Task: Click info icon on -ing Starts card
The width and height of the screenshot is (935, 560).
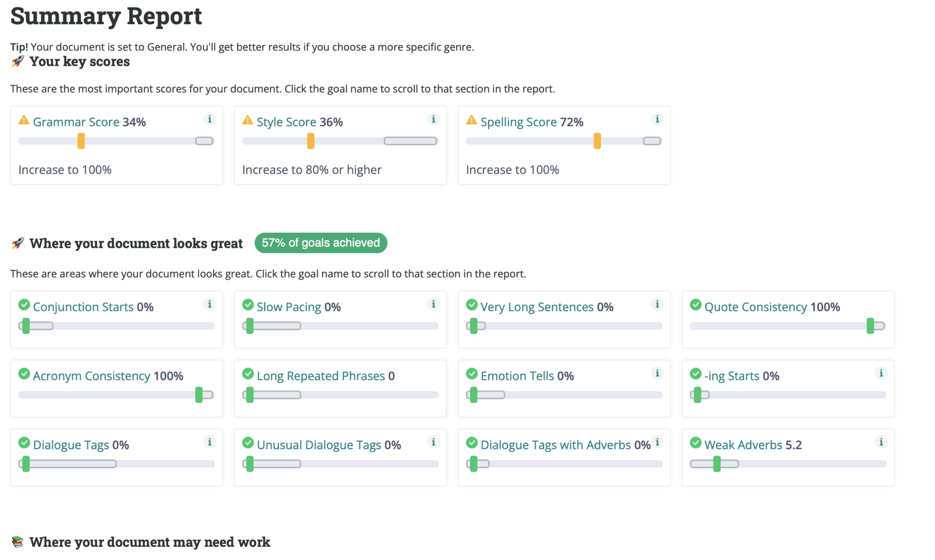Action: (x=881, y=373)
